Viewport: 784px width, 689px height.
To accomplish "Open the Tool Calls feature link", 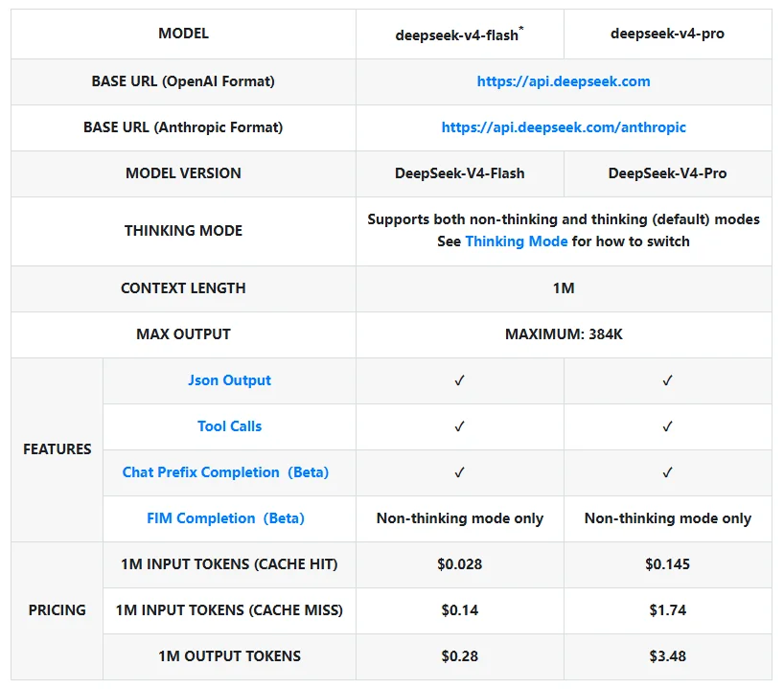I will pos(229,426).
